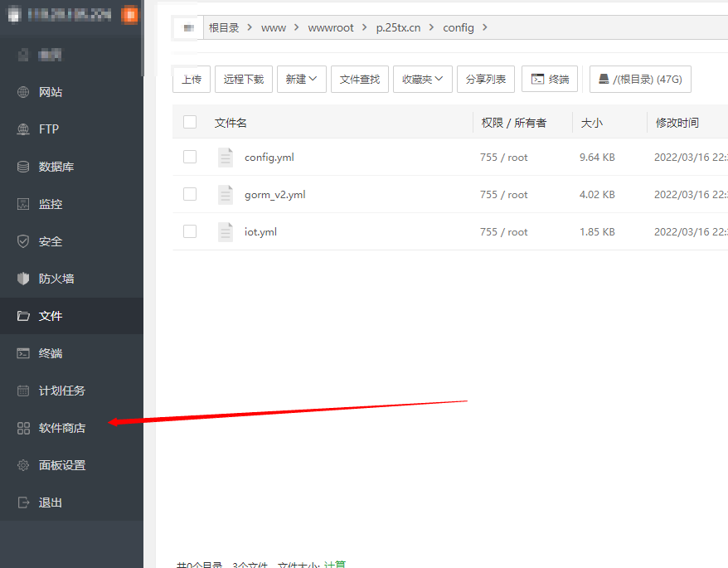
Task: Click the file icon of gorm_v2.yml
Action: pyautogui.click(x=226, y=195)
